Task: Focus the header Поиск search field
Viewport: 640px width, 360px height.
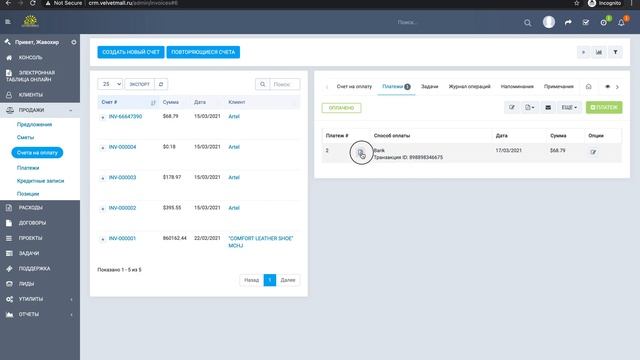Action: [408, 22]
